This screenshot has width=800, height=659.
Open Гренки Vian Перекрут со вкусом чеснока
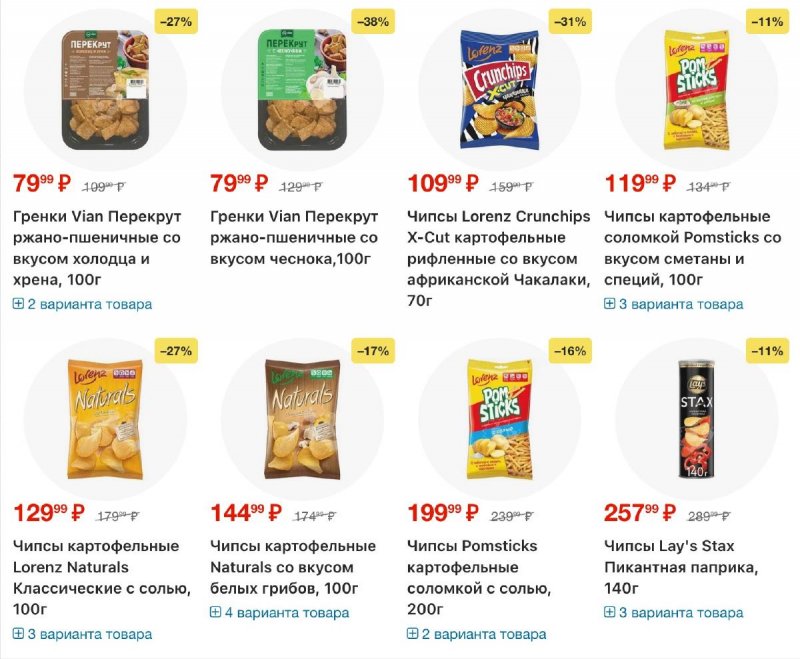(294, 238)
